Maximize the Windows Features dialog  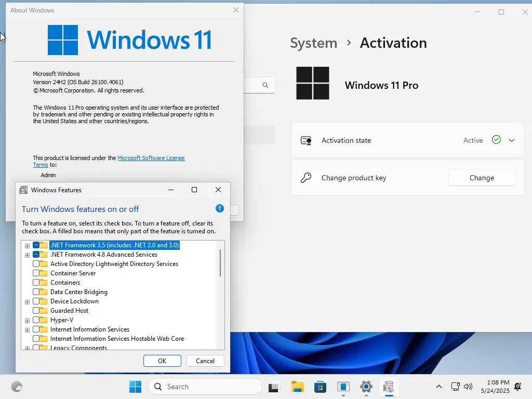tap(194, 190)
